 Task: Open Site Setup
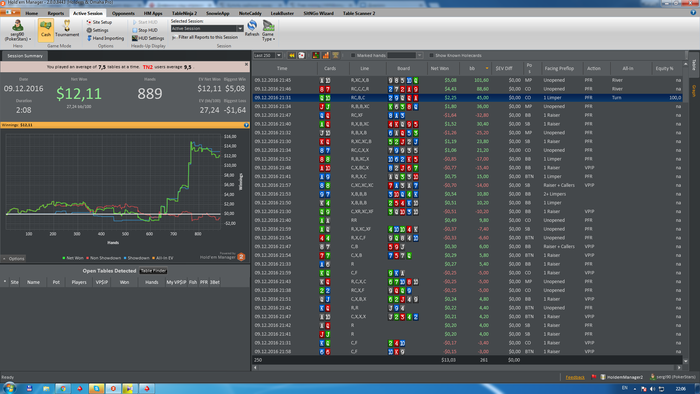99,22
